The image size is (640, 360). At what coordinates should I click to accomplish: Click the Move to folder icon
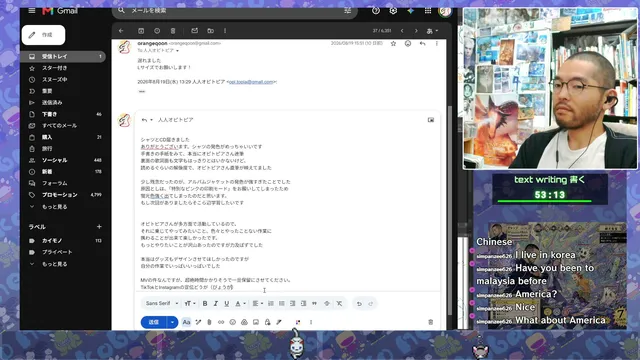(x=210, y=31)
